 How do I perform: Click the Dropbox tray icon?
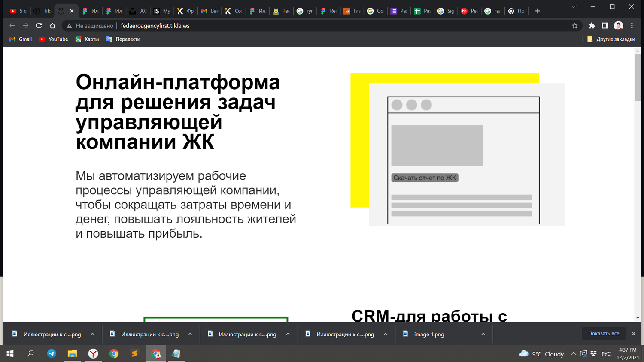pos(593,354)
